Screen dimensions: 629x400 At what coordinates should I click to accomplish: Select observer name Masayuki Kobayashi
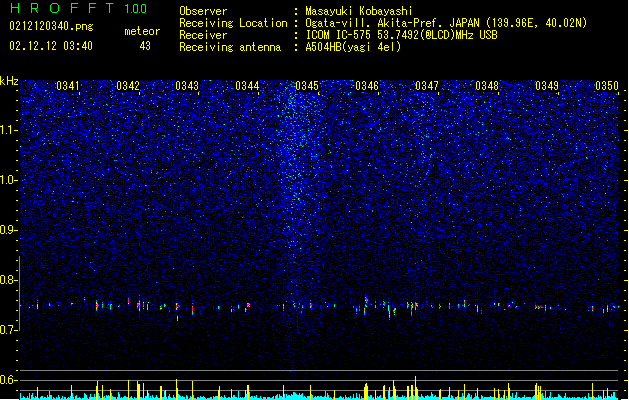(x=359, y=11)
